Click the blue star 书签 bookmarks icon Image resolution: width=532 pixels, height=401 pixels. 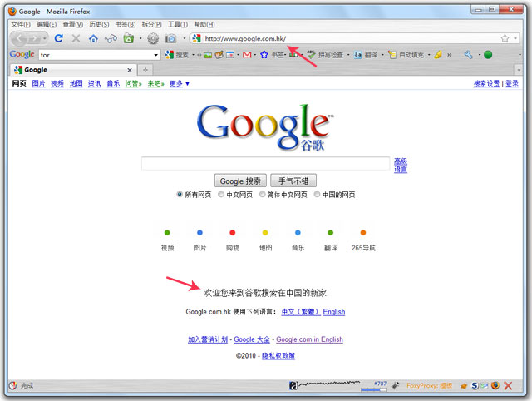click(x=264, y=55)
